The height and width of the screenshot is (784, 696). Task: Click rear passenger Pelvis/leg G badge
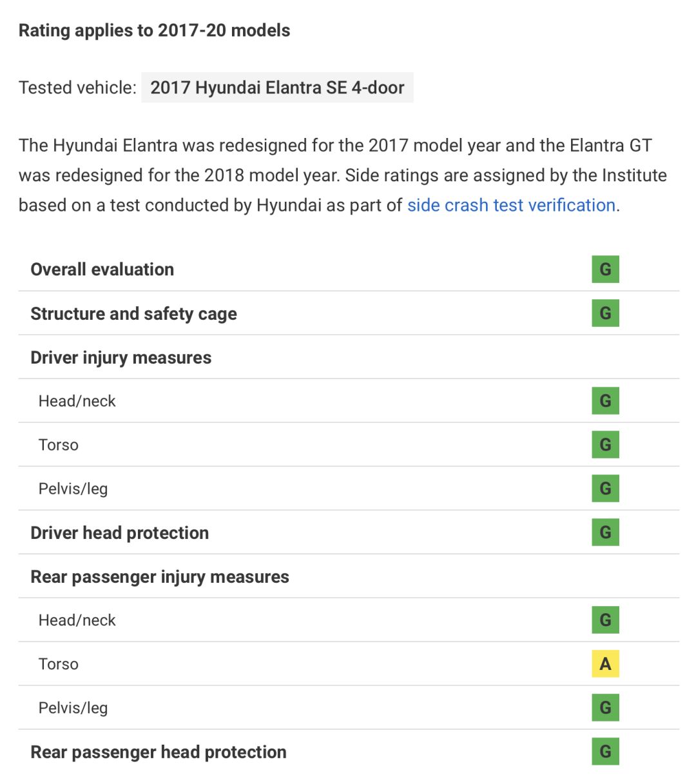[x=605, y=708]
